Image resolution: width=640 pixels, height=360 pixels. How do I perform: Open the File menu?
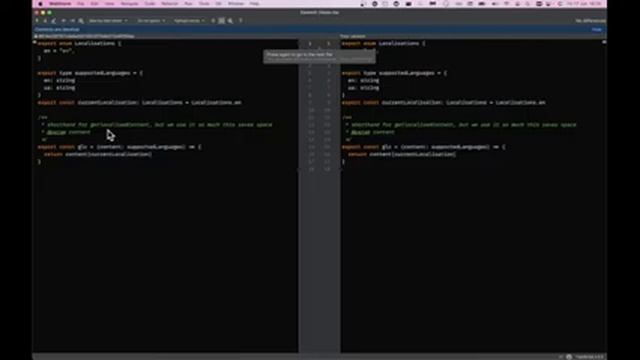pyautogui.click(x=80, y=4)
